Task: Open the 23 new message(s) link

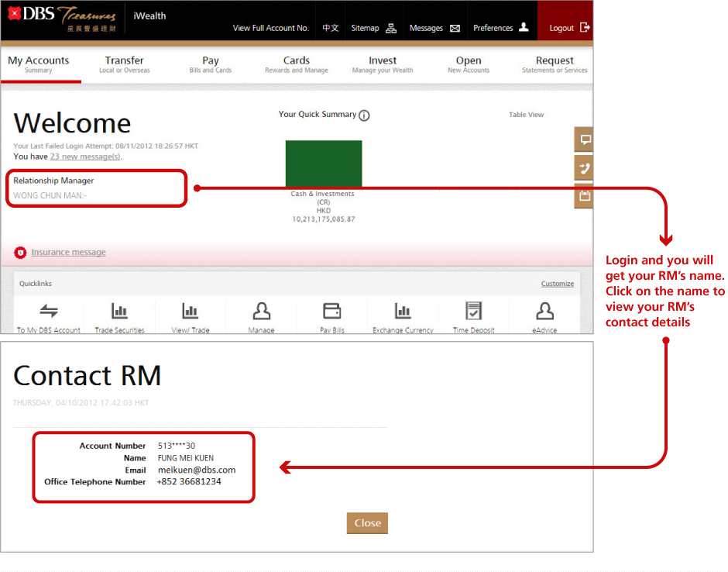Action: (x=85, y=157)
